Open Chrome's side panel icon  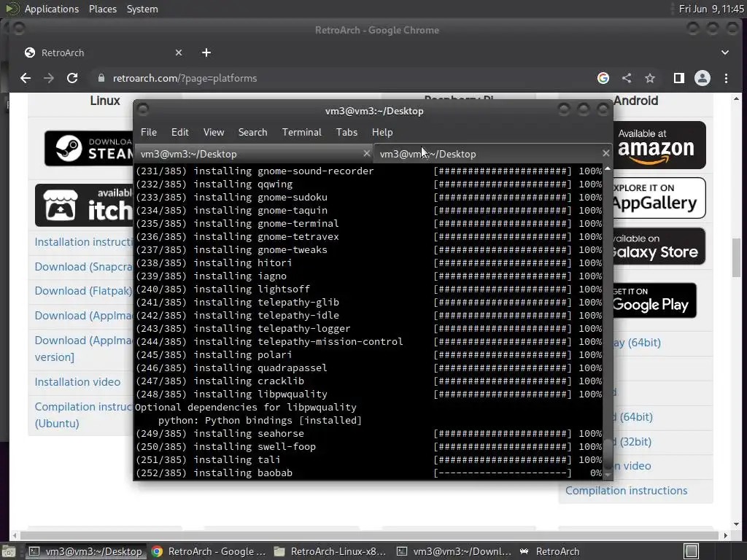click(x=679, y=78)
